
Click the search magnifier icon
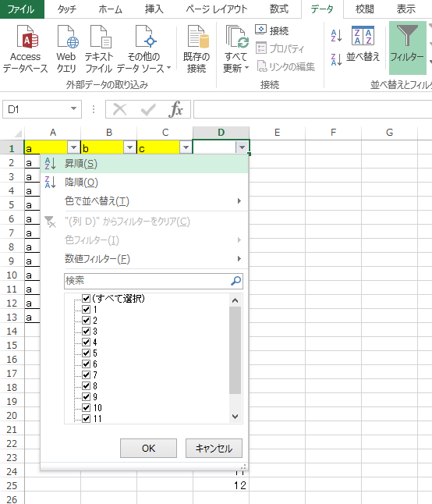point(236,281)
